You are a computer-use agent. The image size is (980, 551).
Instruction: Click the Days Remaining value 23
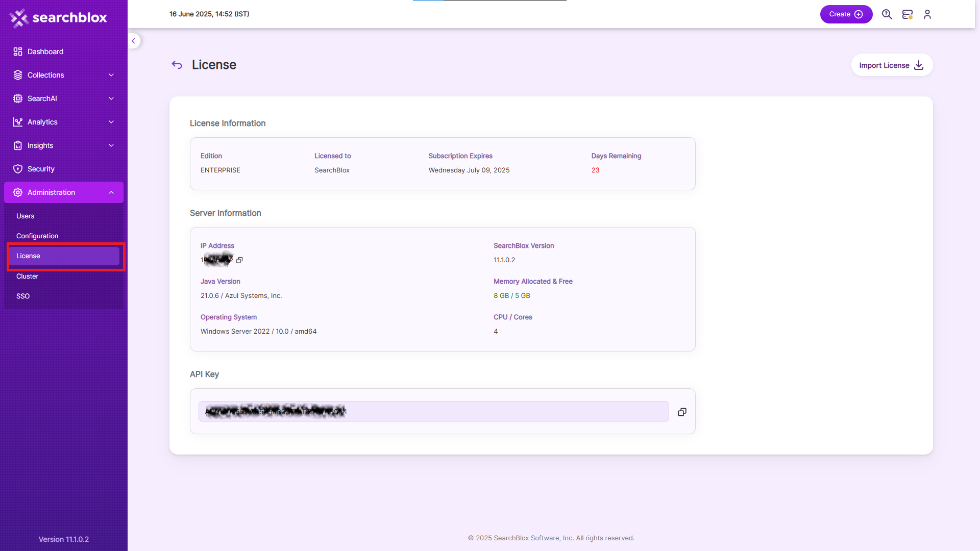(x=595, y=170)
